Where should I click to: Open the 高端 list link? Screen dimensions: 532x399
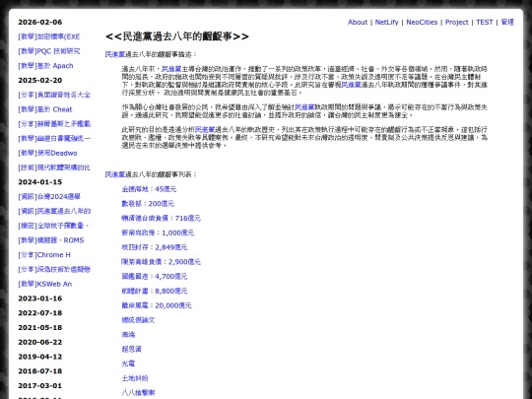tap(128, 335)
